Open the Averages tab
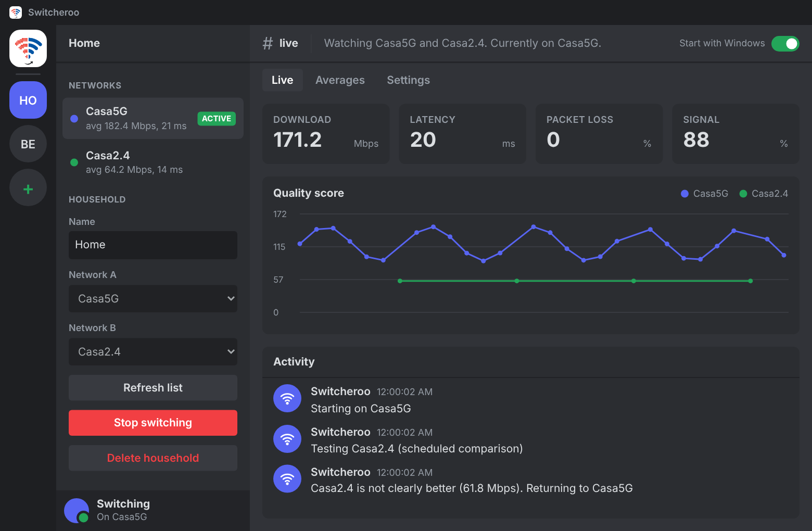 tap(340, 80)
